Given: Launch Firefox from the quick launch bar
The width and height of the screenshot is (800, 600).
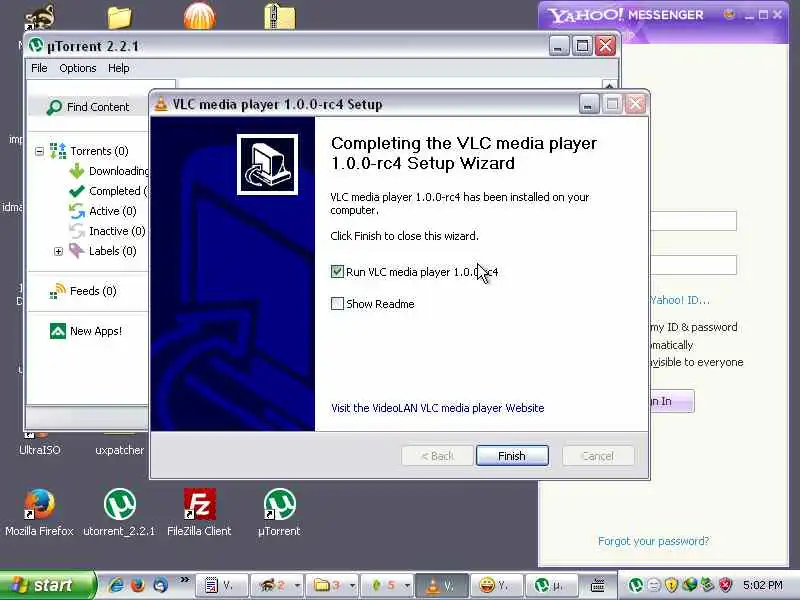Looking at the screenshot, I should pos(138,585).
